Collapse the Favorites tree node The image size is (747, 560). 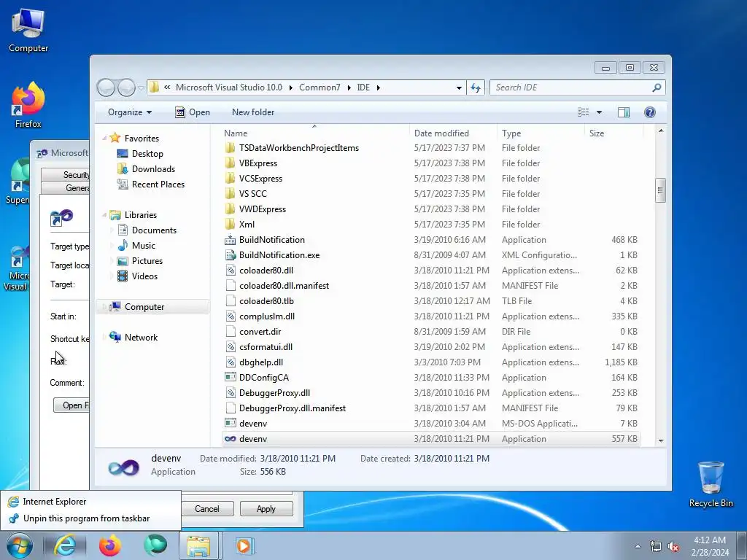click(104, 139)
